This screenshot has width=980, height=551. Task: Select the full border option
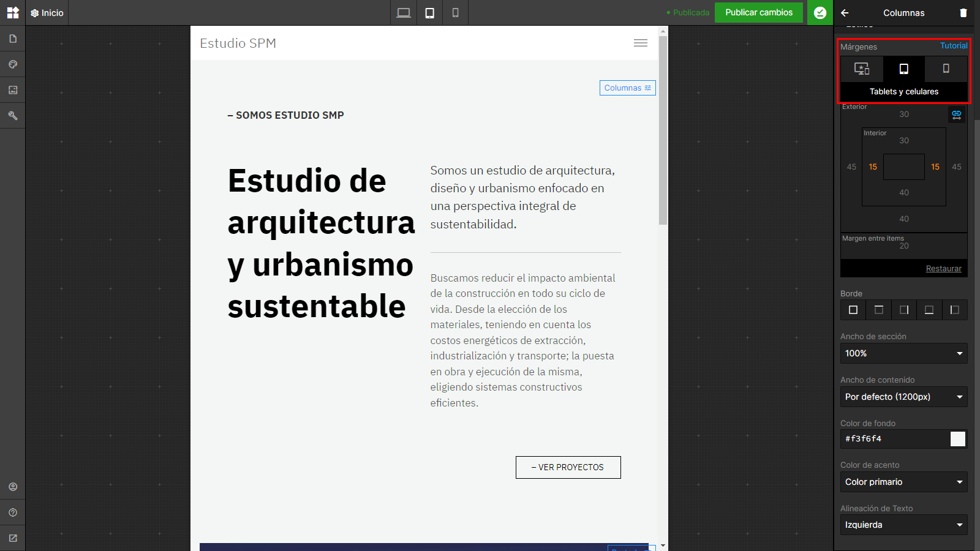tap(853, 310)
